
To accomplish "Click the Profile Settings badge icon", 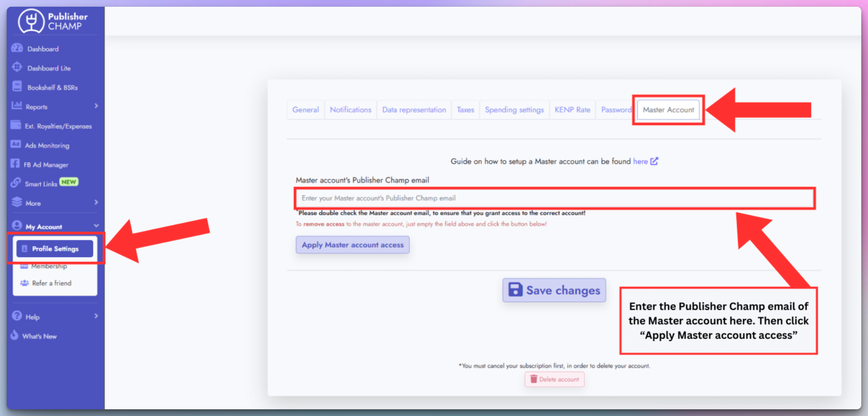I will [24, 249].
